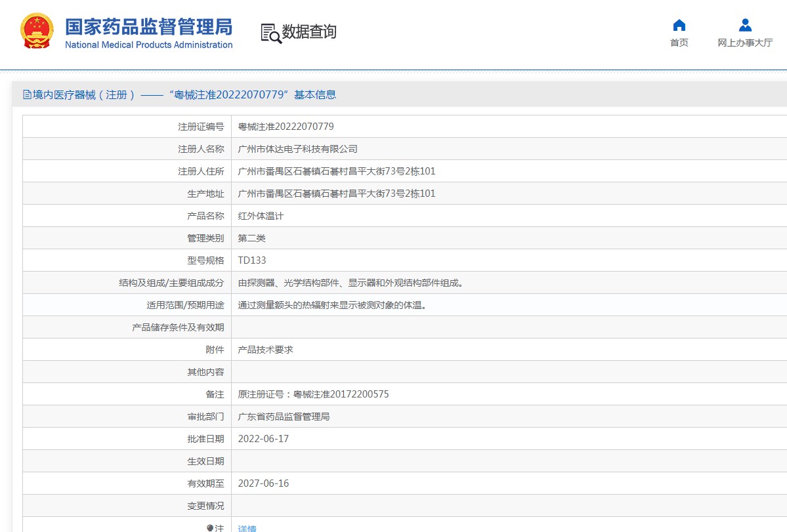
Task: Click 产品储存条件及有效期 label
Action: coord(178,327)
